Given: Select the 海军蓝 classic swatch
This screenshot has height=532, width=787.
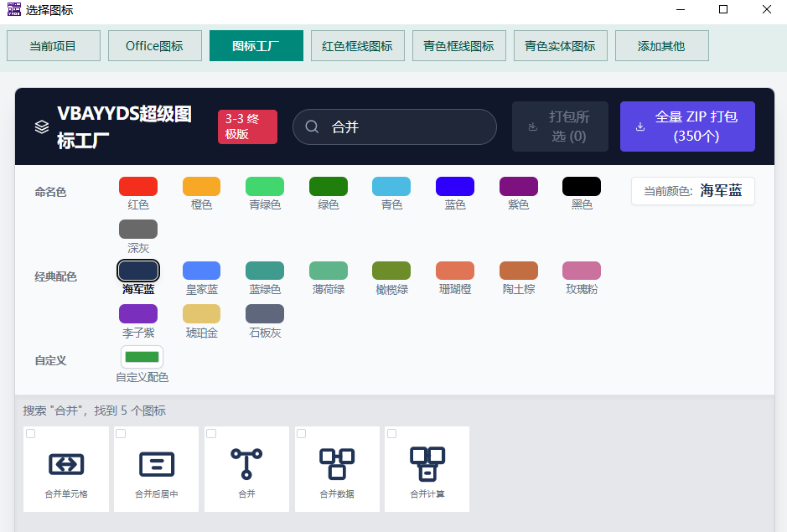Looking at the screenshot, I should (138, 271).
